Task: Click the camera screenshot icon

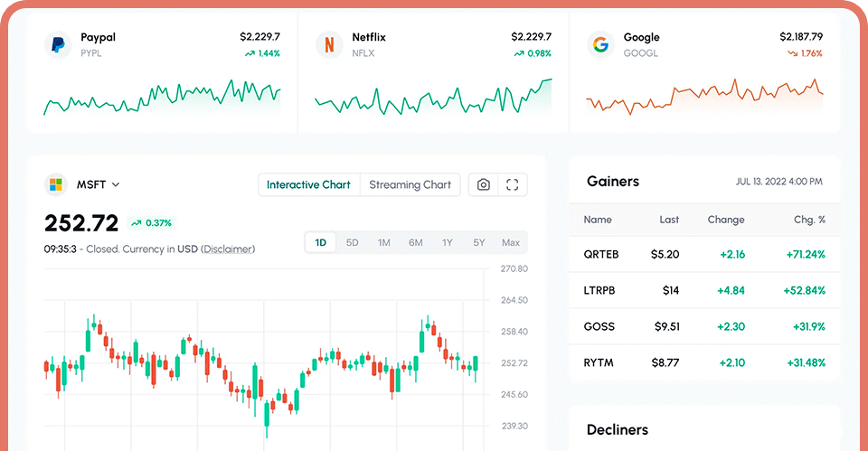Action: (484, 184)
